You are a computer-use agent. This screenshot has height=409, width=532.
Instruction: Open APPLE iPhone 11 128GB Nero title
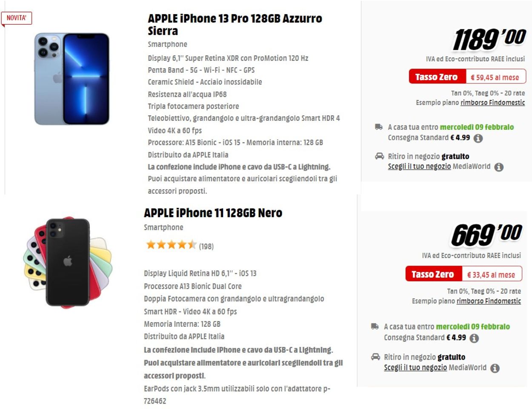pyautogui.click(x=213, y=213)
